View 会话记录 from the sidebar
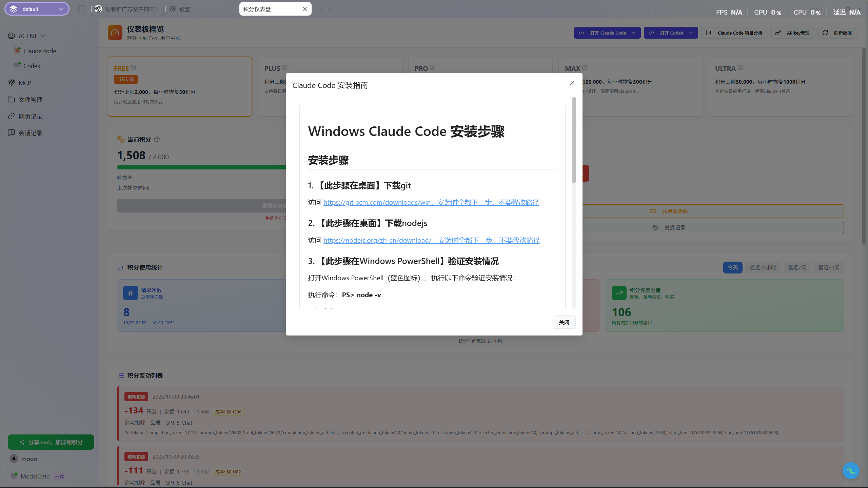868x488 pixels. pos(30,133)
